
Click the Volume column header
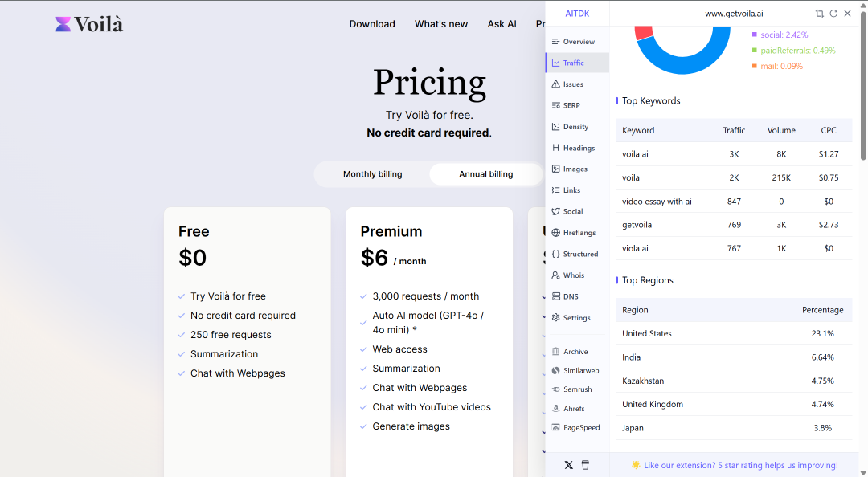(781, 130)
